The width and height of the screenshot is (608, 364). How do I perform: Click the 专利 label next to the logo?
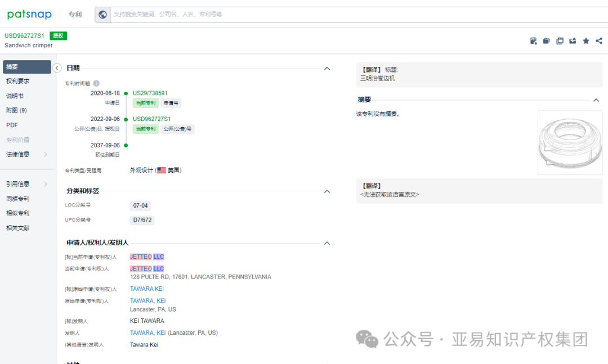pos(75,14)
